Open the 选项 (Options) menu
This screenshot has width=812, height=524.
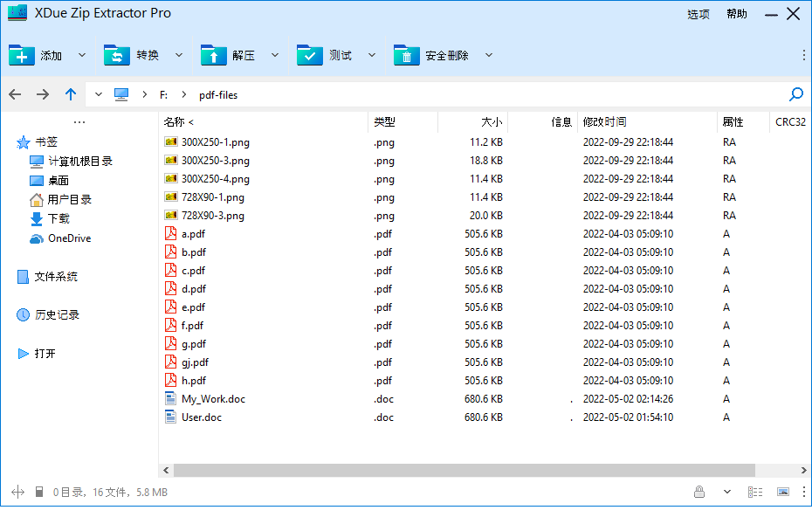click(698, 14)
